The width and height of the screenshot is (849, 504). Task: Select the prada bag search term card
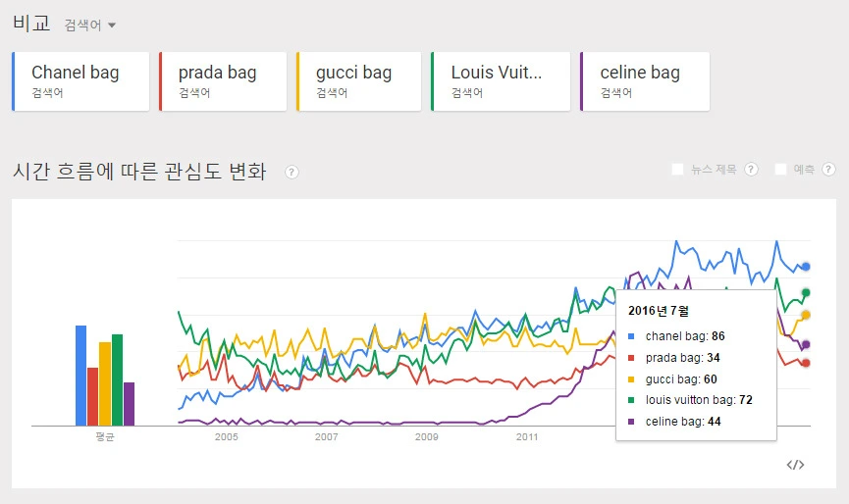(223, 81)
